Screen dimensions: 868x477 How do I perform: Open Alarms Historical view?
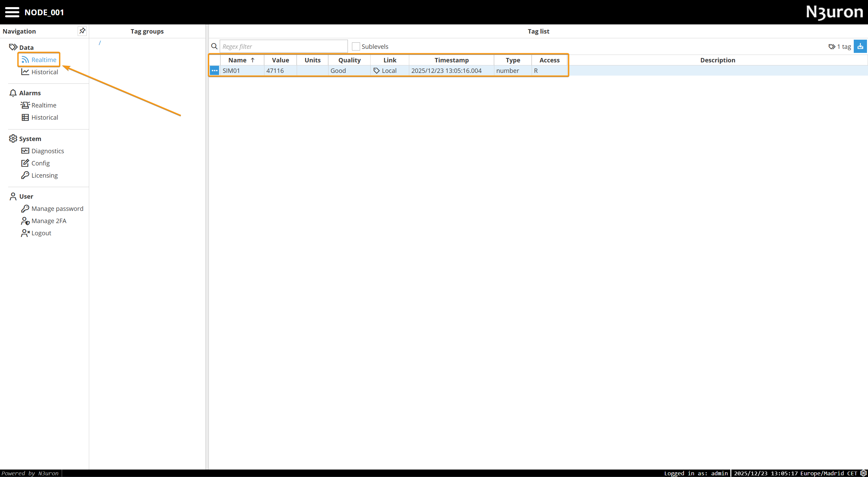point(44,117)
